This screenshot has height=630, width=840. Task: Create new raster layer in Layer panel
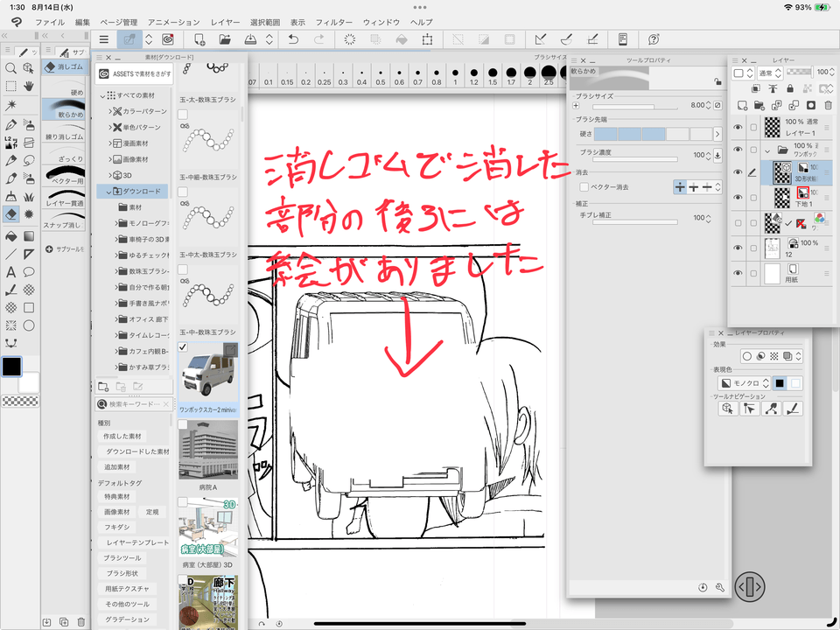(x=742, y=105)
